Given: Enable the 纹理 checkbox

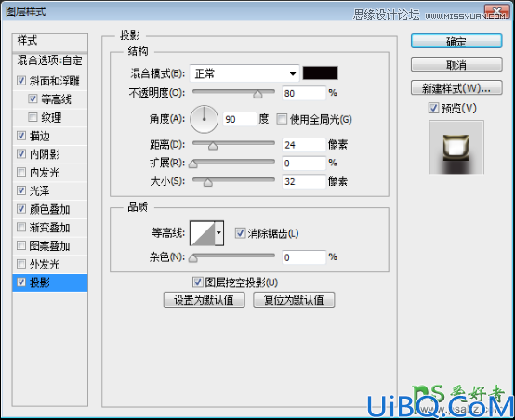Looking at the screenshot, I should (x=33, y=117).
